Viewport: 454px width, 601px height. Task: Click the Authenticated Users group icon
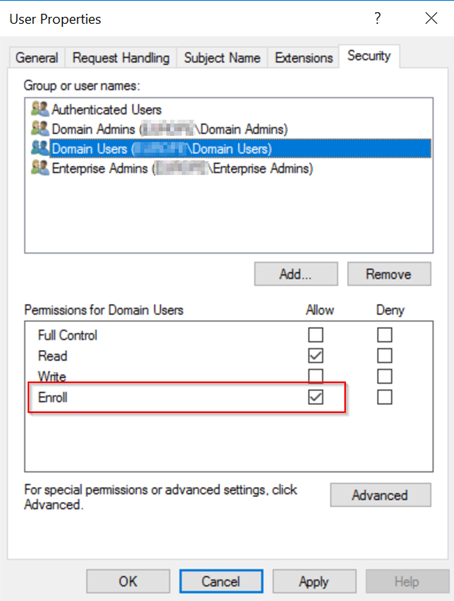coord(40,109)
